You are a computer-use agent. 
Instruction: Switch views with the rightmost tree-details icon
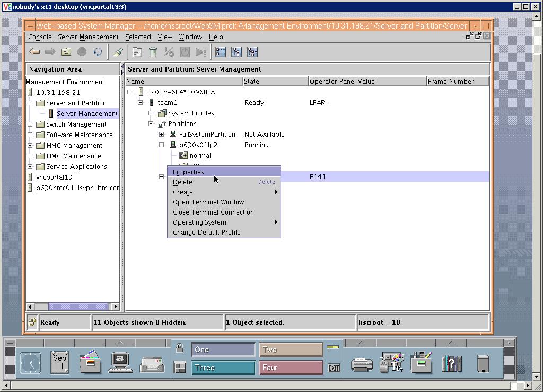(252, 51)
